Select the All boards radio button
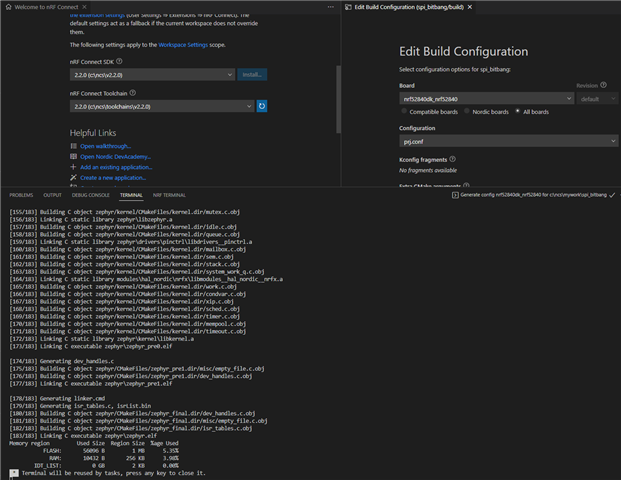Viewport: 621px width, 480px height. pos(518,111)
